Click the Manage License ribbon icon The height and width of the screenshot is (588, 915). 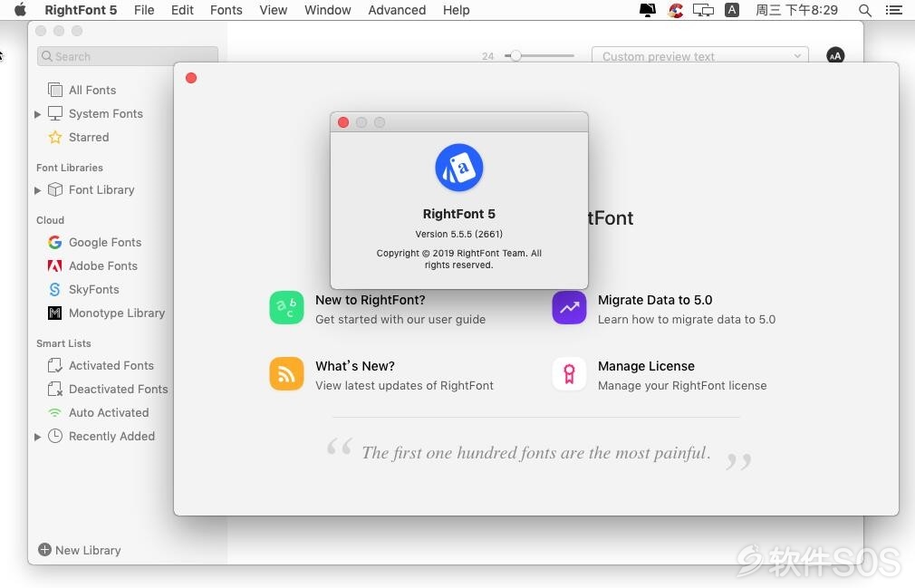click(569, 374)
